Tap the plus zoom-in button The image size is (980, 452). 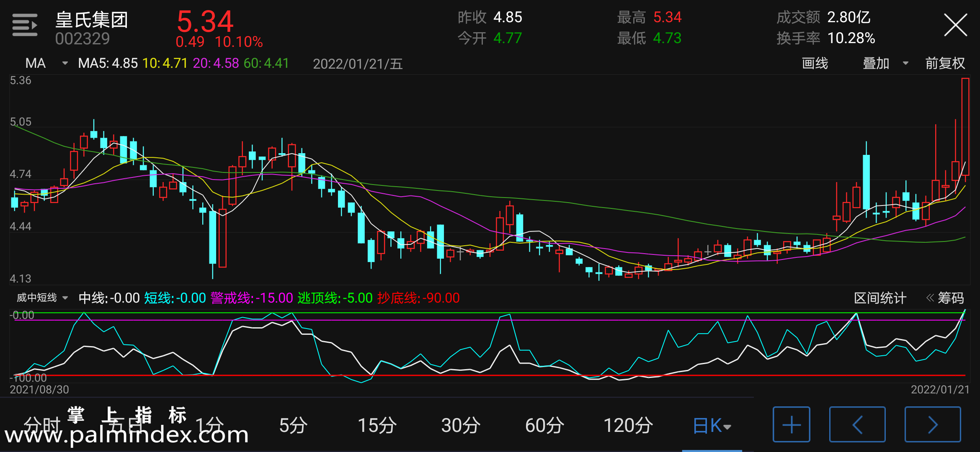tap(791, 424)
